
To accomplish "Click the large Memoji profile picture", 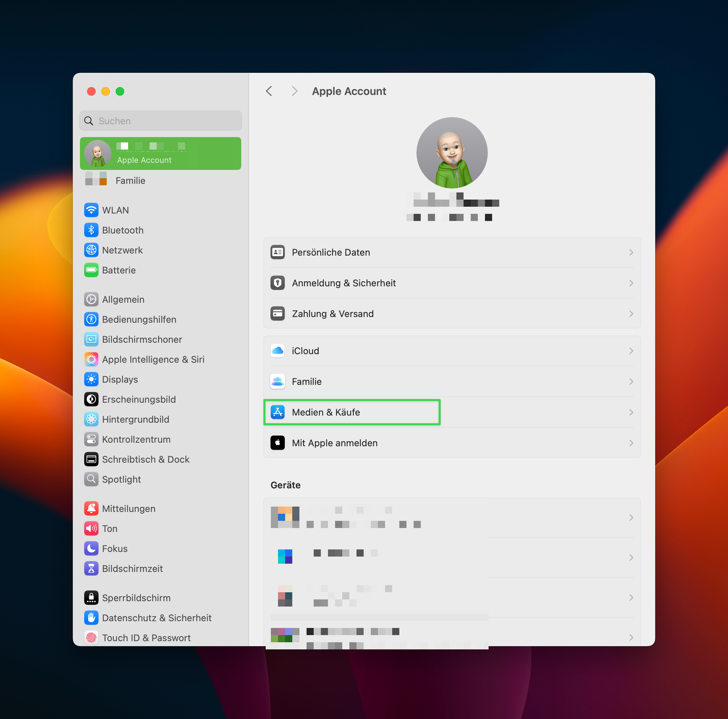I will click(451, 153).
